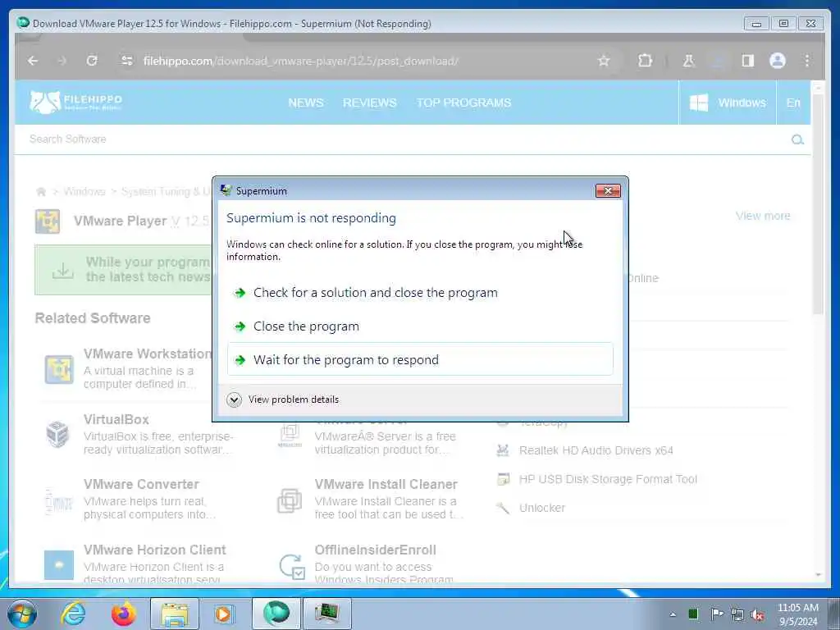Open the flask labs icon in toolbar

click(x=688, y=61)
